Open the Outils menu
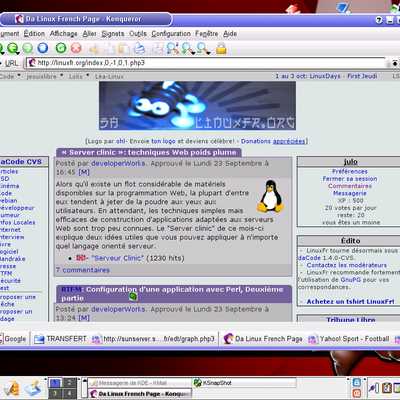Image resolution: width=400 pixels, height=400 pixels. coord(138,34)
